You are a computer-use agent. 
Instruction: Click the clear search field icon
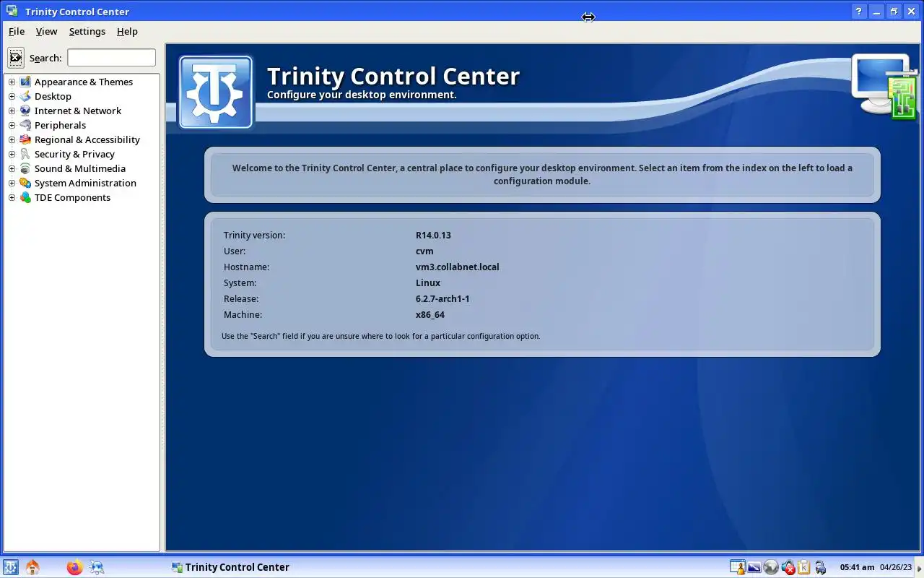pos(16,57)
